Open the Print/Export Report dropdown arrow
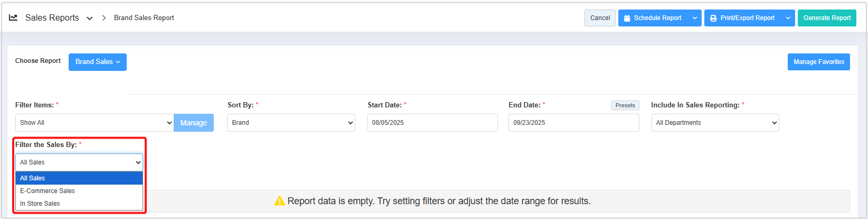This screenshot has height=219, width=868. pyautogui.click(x=788, y=18)
